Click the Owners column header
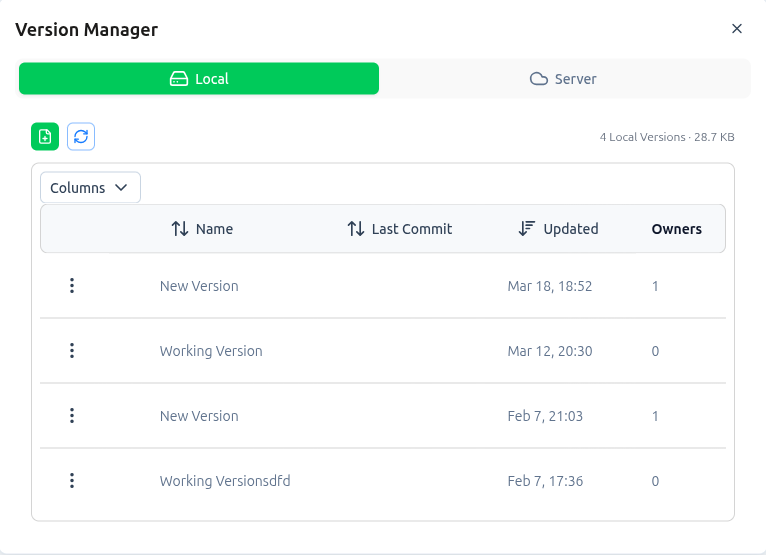This screenshot has height=555, width=766. pyautogui.click(x=676, y=229)
